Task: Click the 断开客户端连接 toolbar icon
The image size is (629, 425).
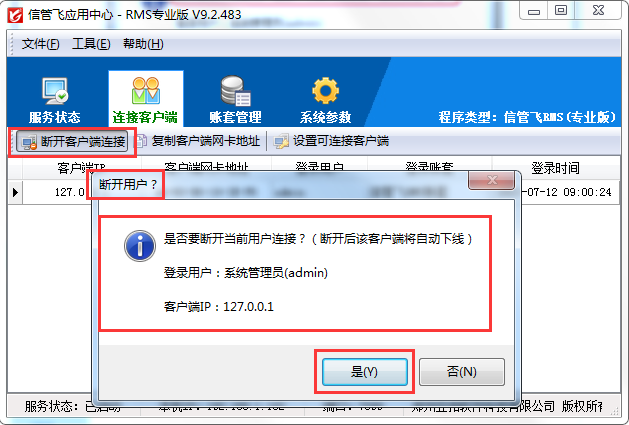Action: (29, 142)
